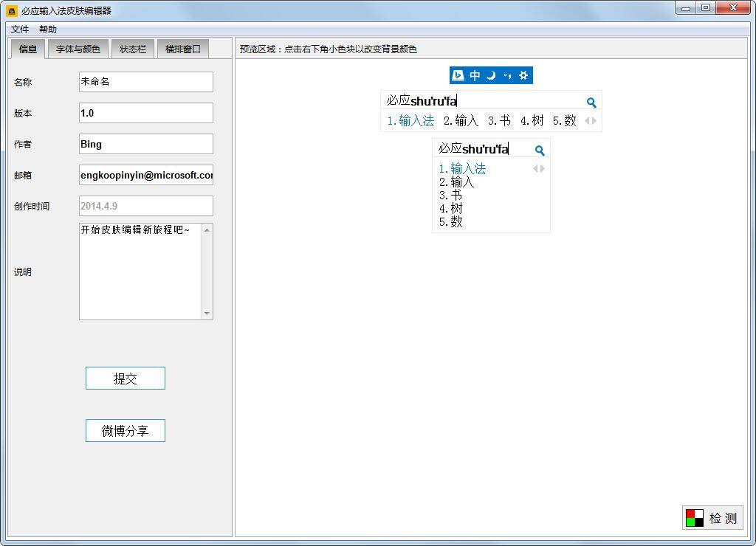The image size is (756, 546).
Task: Open the 文件 menu
Action: pos(20,30)
